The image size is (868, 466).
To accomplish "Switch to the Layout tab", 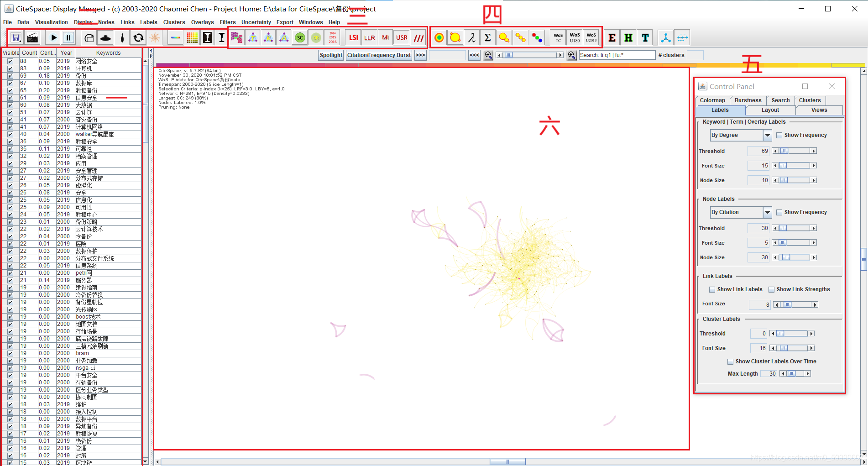I will (770, 110).
